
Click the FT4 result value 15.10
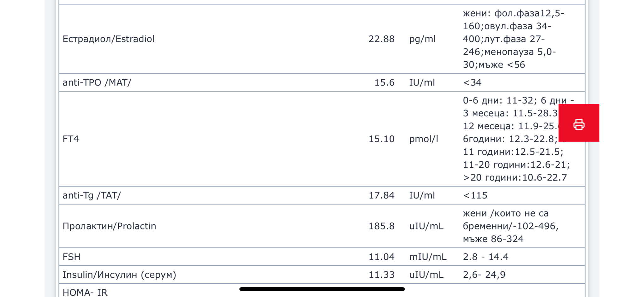tap(381, 139)
